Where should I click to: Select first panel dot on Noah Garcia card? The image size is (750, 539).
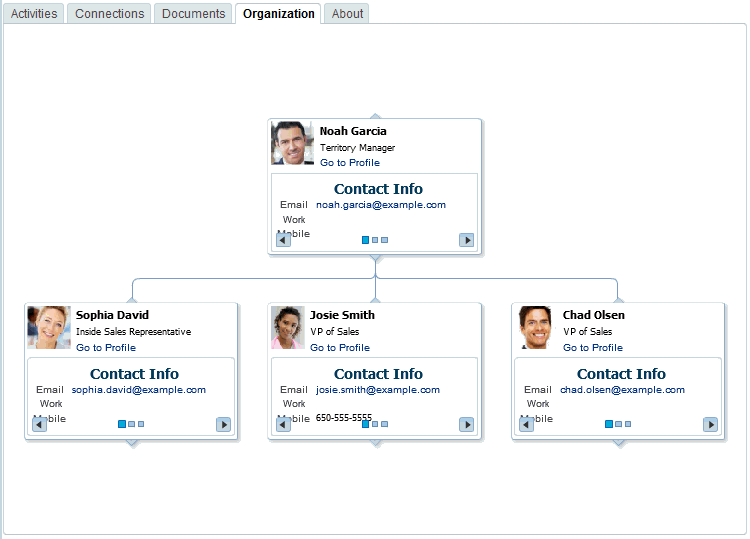click(365, 240)
